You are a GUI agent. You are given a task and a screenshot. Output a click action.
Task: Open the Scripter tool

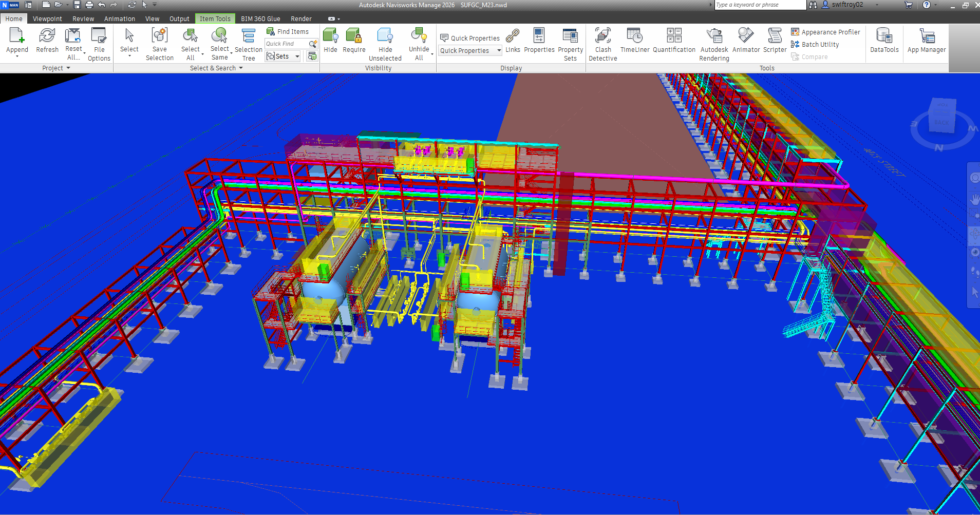point(774,41)
